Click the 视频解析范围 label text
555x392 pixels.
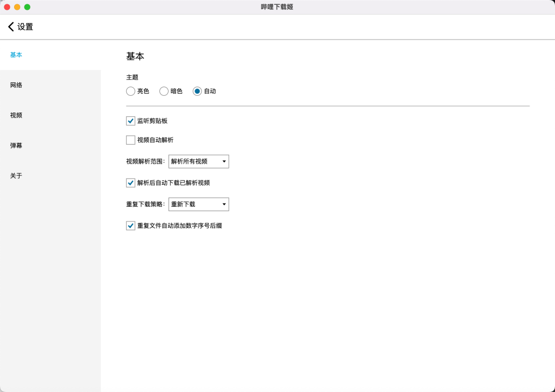coord(145,161)
